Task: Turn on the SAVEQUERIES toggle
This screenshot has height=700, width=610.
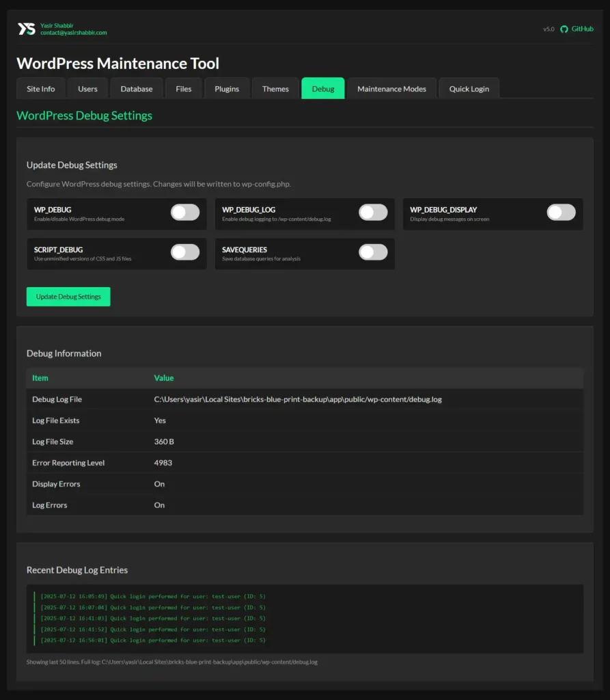Action: pyautogui.click(x=373, y=252)
